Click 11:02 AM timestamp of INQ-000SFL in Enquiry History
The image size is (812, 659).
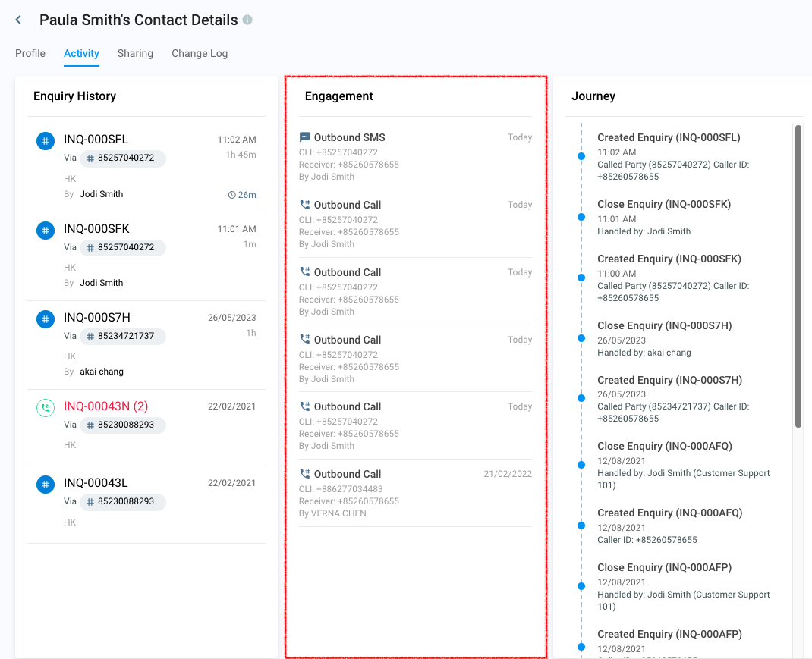pos(237,140)
